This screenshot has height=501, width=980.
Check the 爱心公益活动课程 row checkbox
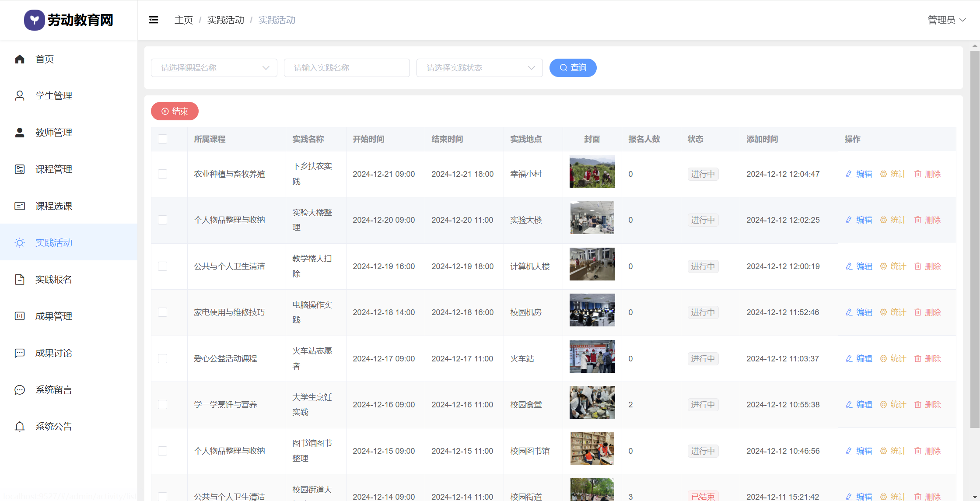pyautogui.click(x=163, y=359)
